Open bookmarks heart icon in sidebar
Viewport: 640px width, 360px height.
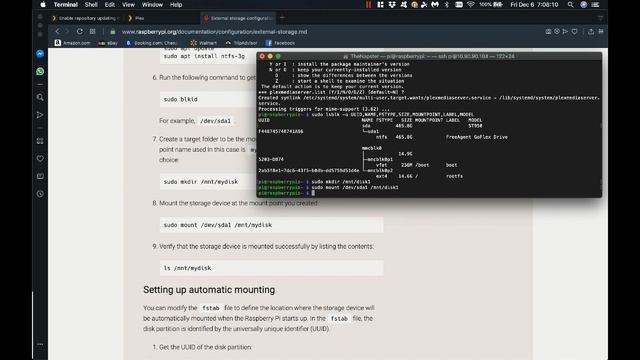(x=40, y=158)
